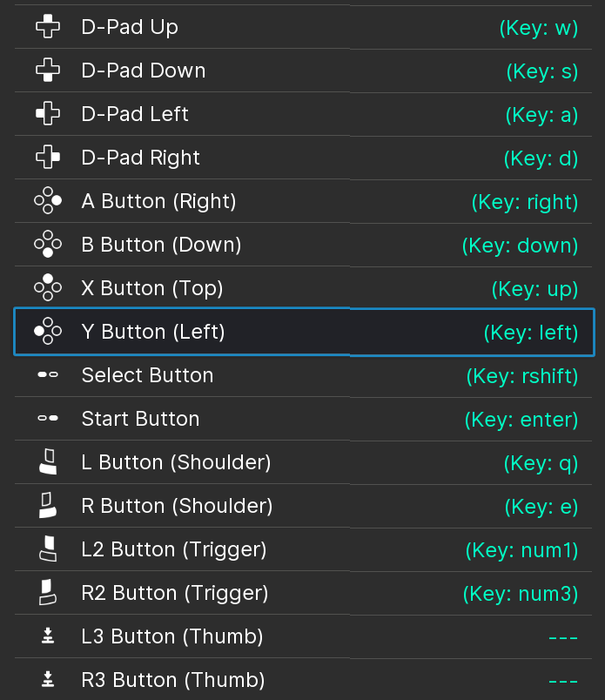
Task: Edit the Select Button rshift binding
Action: (522, 376)
